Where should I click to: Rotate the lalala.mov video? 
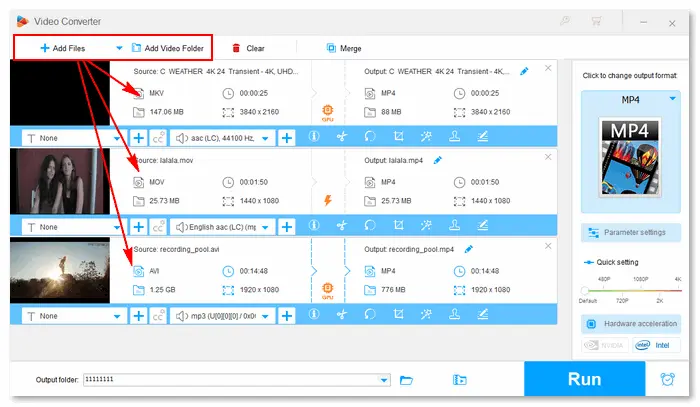coord(370,225)
